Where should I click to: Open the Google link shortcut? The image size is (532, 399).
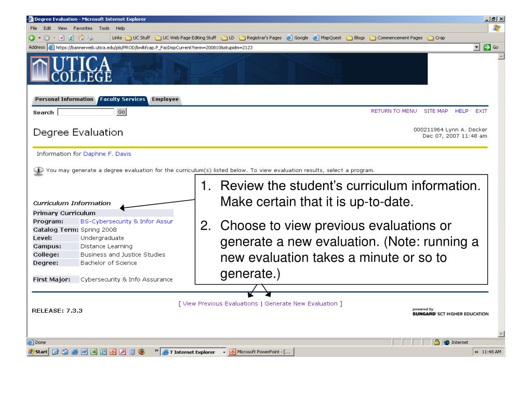[297, 38]
